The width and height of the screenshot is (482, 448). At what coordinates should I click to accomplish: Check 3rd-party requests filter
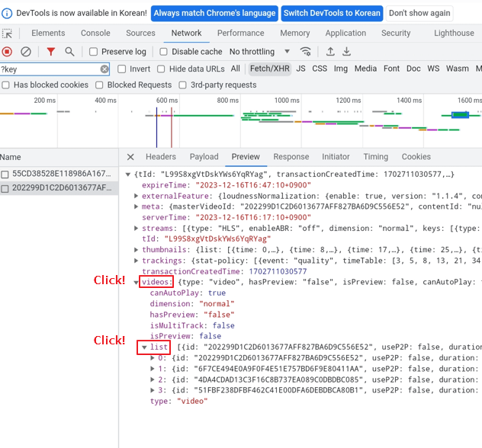(x=182, y=85)
